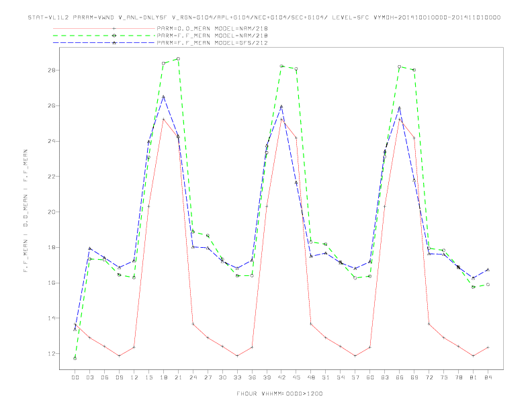Select green legend entry PARM=F.F_MEAN MODEL=NAM/218
The height and width of the screenshot is (411, 532).
pos(212,36)
